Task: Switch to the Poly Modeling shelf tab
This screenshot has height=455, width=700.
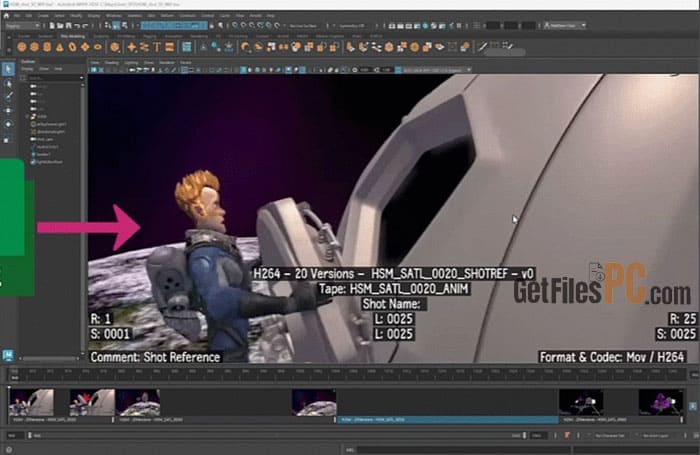Action: pyautogui.click(x=72, y=36)
